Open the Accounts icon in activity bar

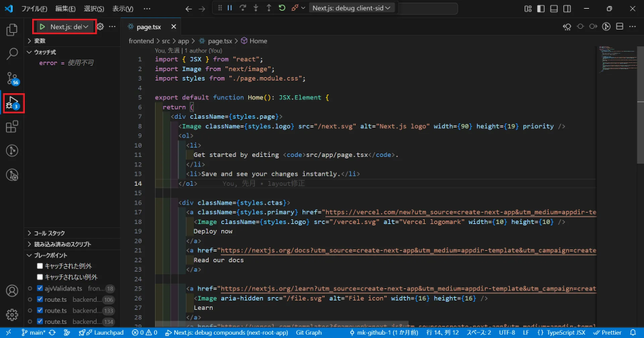12,291
